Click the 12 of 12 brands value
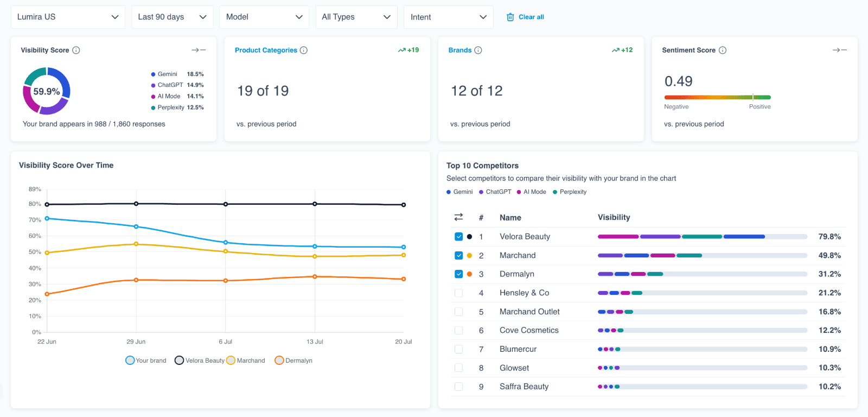This screenshot has height=417, width=868. click(x=477, y=91)
